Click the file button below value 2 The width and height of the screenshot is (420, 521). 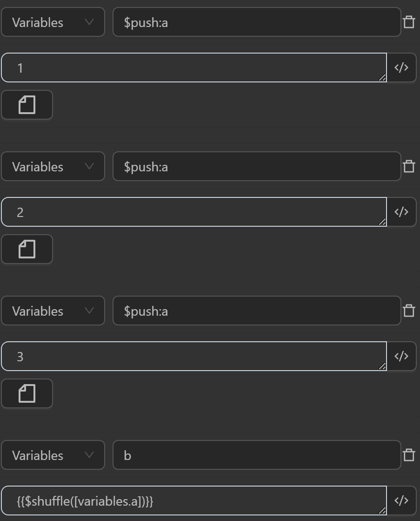point(27,249)
